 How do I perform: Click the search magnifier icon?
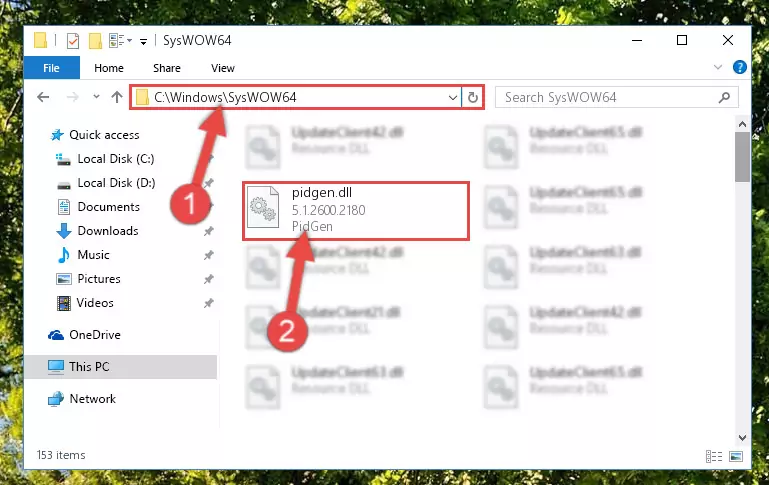724,97
